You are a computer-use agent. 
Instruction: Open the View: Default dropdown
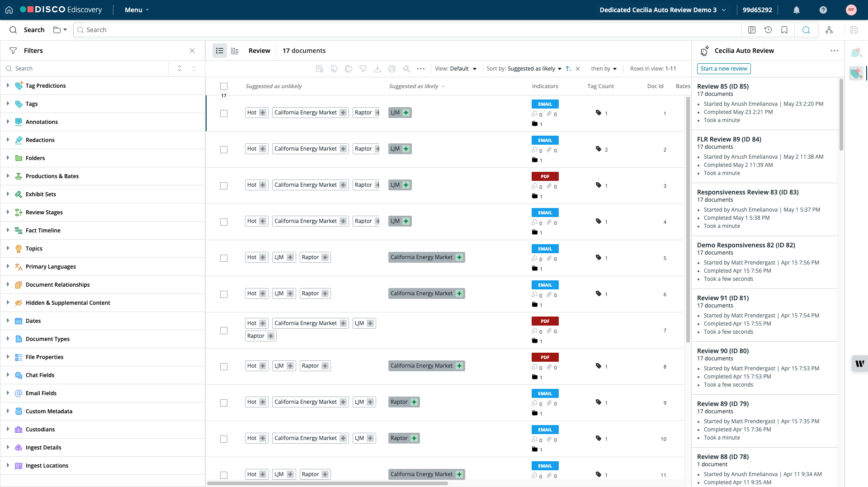pyautogui.click(x=456, y=69)
